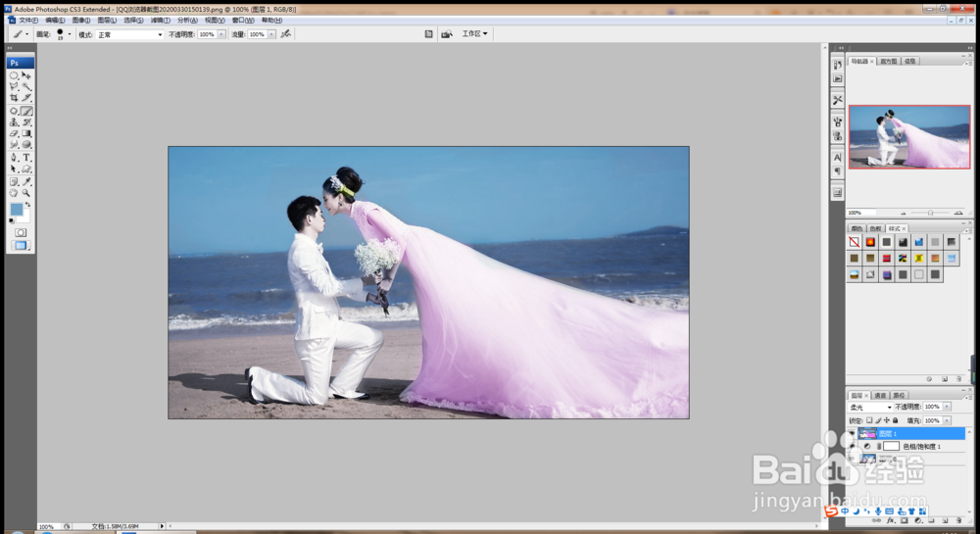Click the Navigator preview thumbnail
Screen dimensions: 980x534
pos(909,137)
